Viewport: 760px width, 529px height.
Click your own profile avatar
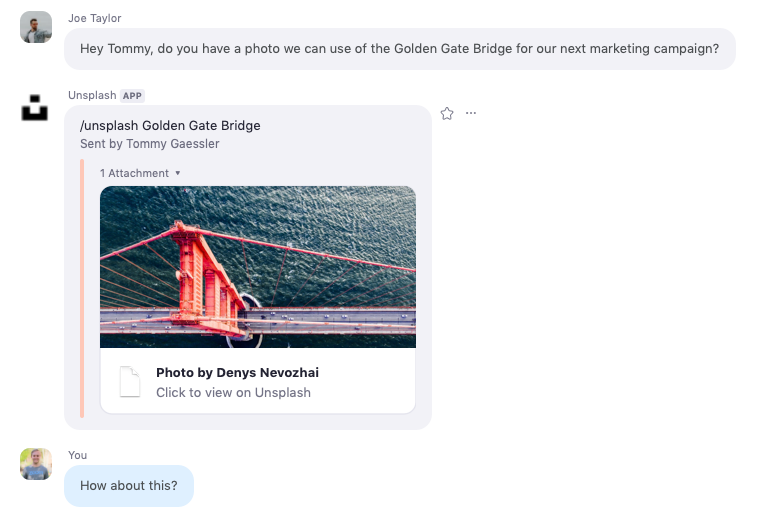click(x=36, y=464)
